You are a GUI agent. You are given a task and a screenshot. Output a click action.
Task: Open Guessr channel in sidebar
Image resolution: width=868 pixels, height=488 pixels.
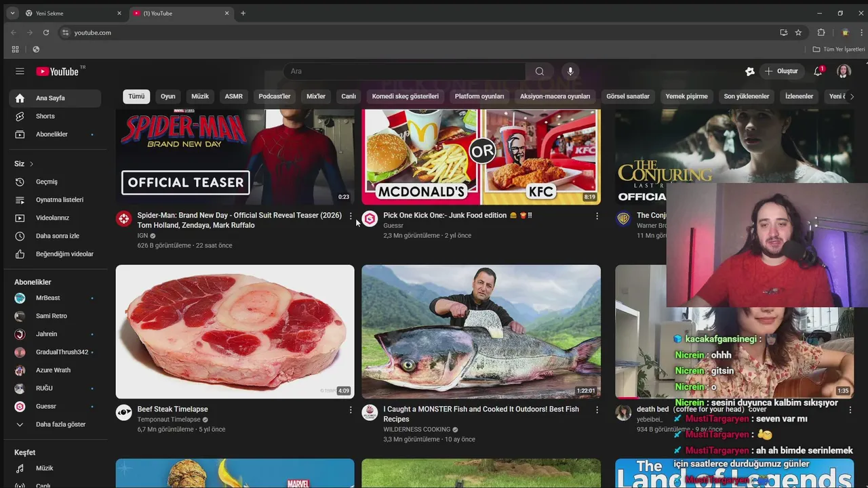[x=56, y=406]
